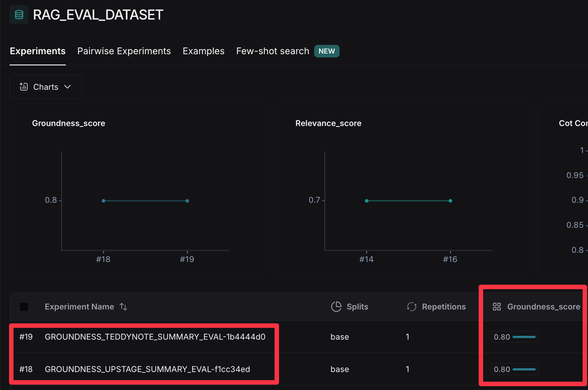
Task: Click the #19 data point in Groundness_score chart
Action: tap(187, 201)
